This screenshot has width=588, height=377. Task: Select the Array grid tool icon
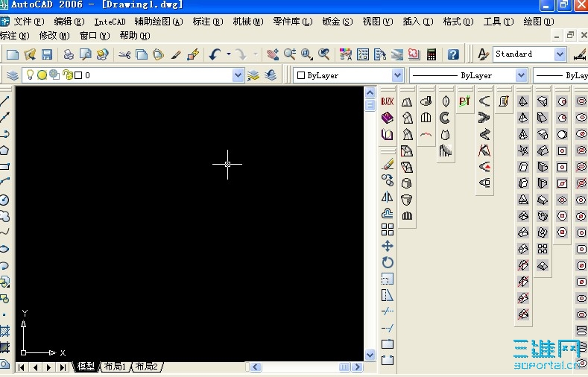(x=388, y=229)
